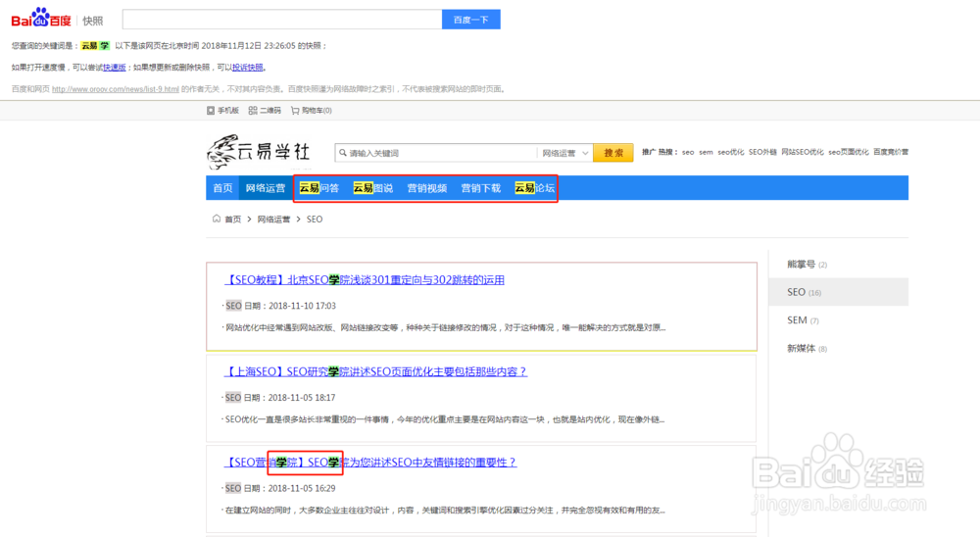This screenshot has height=537, width=980.
Task: Open the 快速版 link
Action: click(115, 68)
